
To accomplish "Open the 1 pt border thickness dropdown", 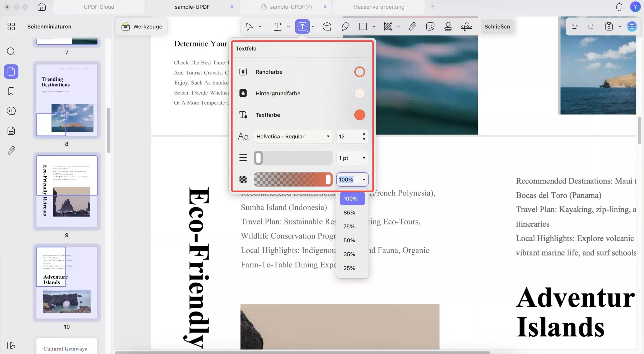I will pyautogui.click(x=352, y=158).
